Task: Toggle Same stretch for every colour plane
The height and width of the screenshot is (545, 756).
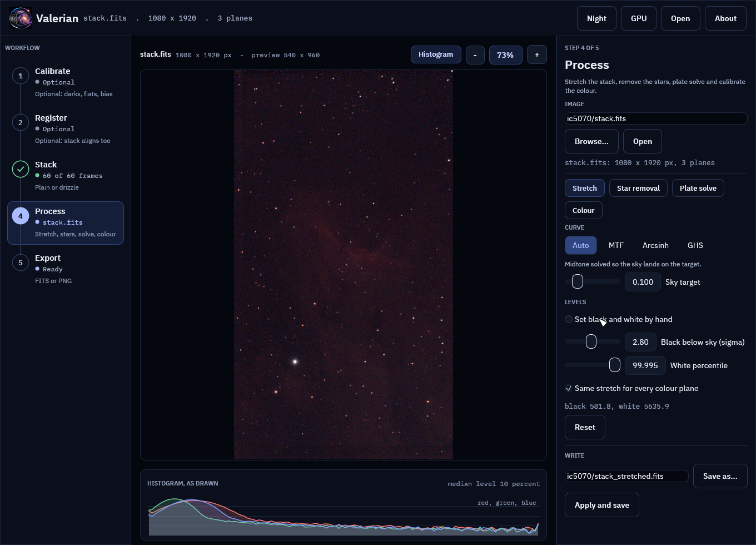Action: click(x=569, y=388)
